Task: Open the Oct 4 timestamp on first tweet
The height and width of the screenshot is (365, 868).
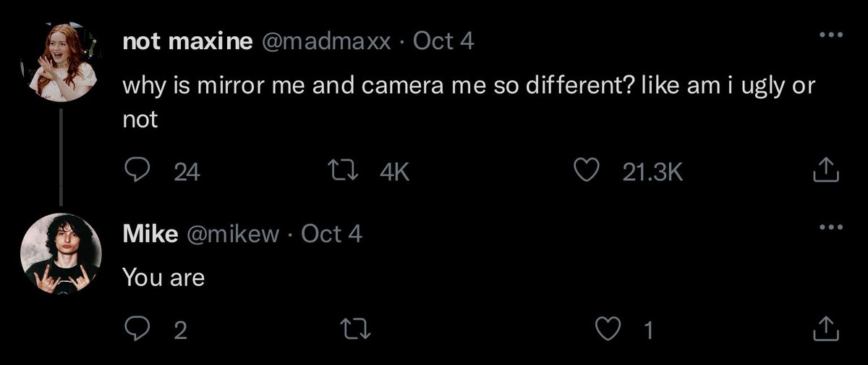Action: (x=443, y=42)
